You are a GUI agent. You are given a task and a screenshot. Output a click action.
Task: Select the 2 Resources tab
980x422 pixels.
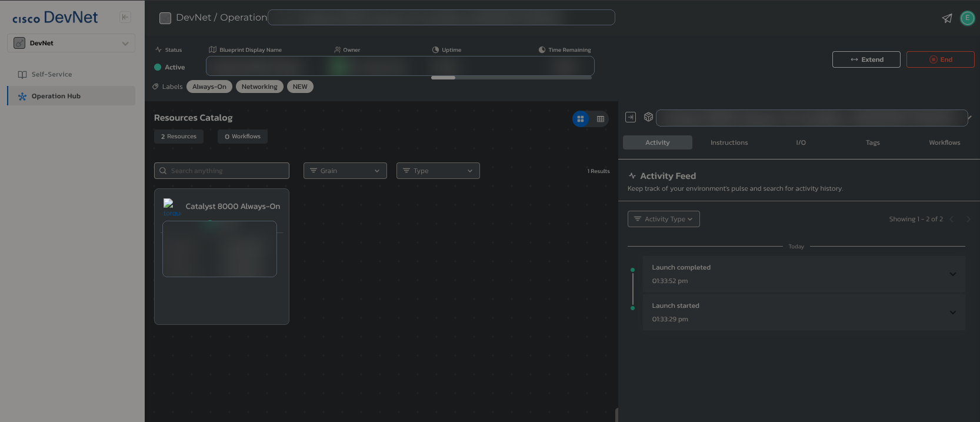point(179,137)
